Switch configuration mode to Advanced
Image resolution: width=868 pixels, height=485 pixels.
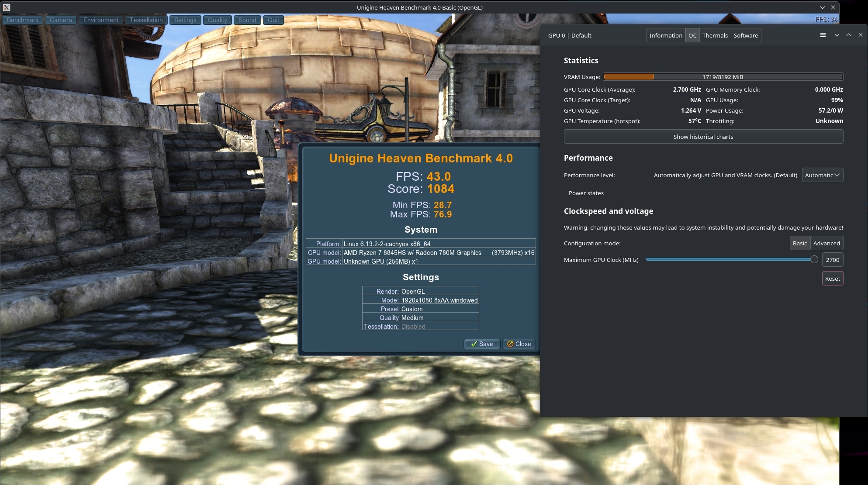point(826,243)
